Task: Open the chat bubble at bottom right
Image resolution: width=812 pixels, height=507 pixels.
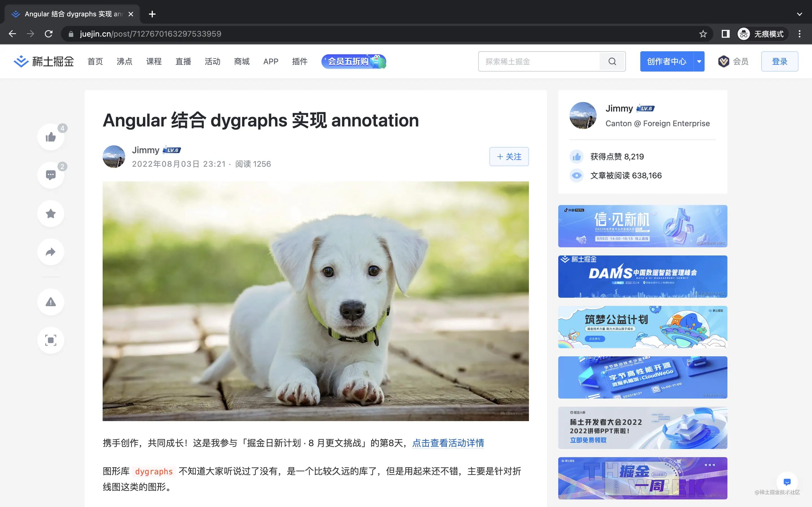Action: (x=787, y=482)
